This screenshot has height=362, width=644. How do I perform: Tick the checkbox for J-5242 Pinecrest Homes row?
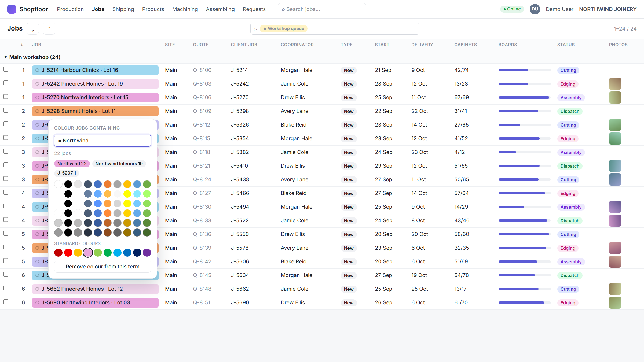click(x=6, y=83)
